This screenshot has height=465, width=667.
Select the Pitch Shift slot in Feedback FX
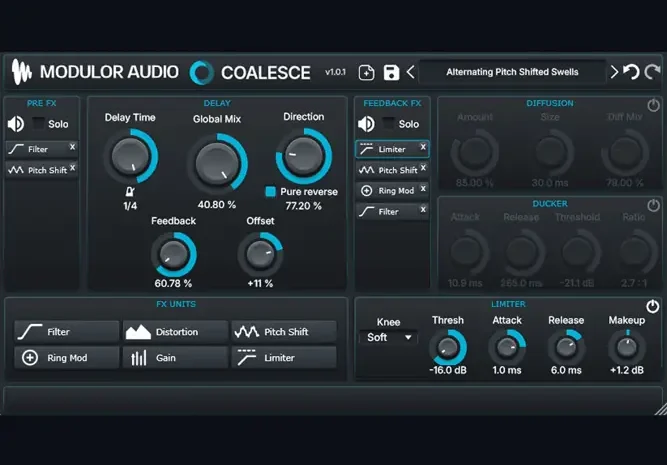(x=392, y=170)
